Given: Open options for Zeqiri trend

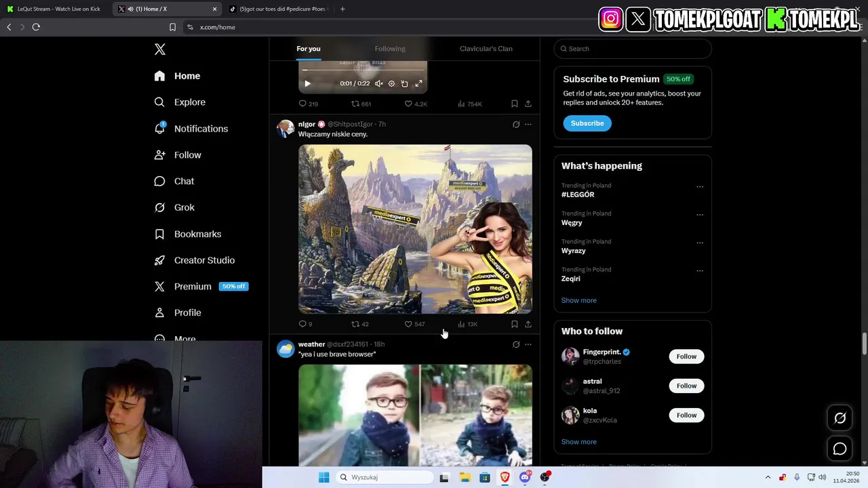Looking at the screenshot, I should click(x=700, y=270).
